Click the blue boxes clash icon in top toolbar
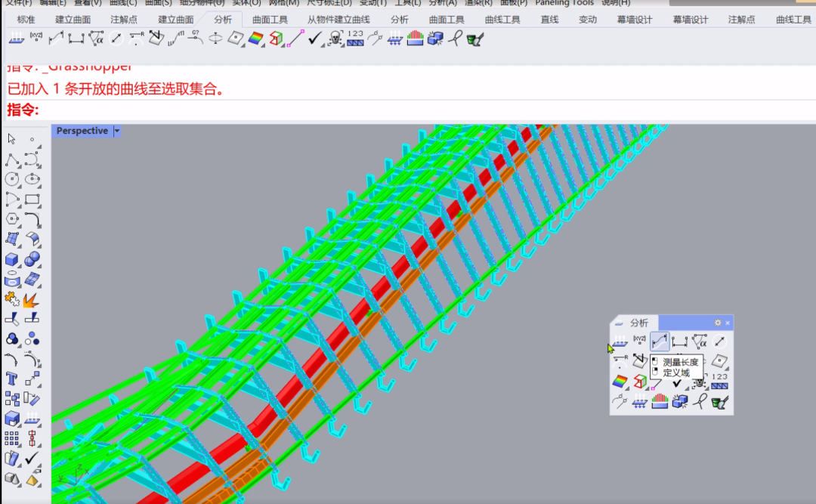 point(435,39)
